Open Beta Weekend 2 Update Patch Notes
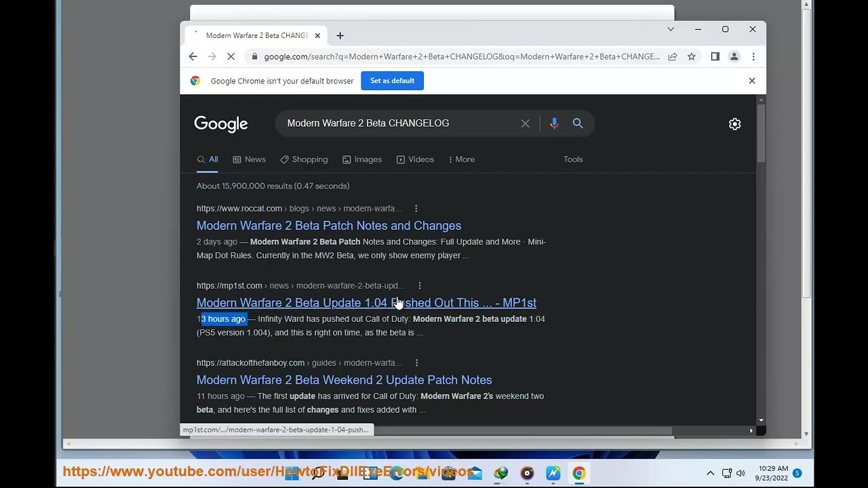Viewport: 868px width, 488px height. [x=344, y=380]
